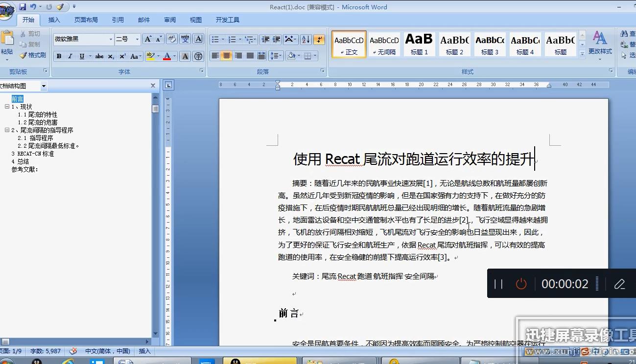Justify the paragraph

click(250, 56)
